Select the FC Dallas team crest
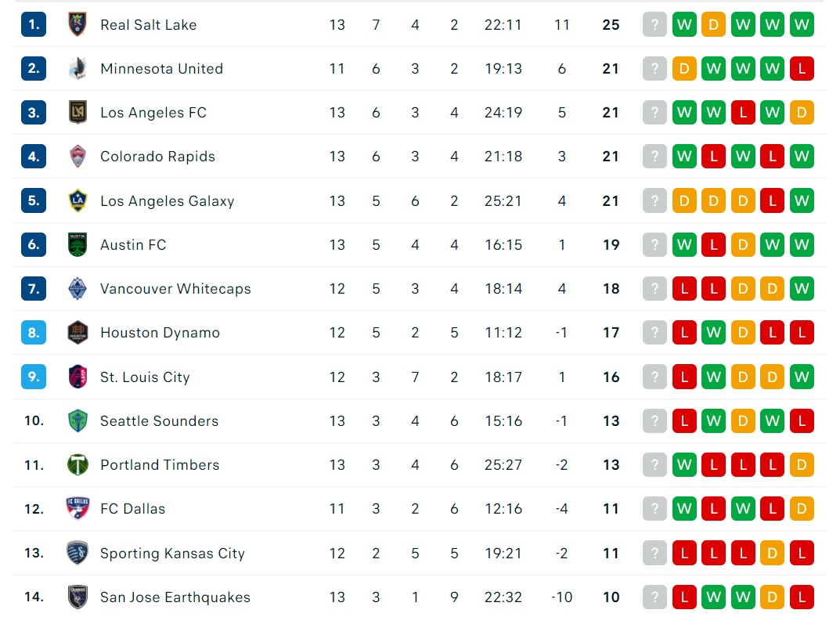The width and height of the screenshot is (840, 617). click(78, 508)
